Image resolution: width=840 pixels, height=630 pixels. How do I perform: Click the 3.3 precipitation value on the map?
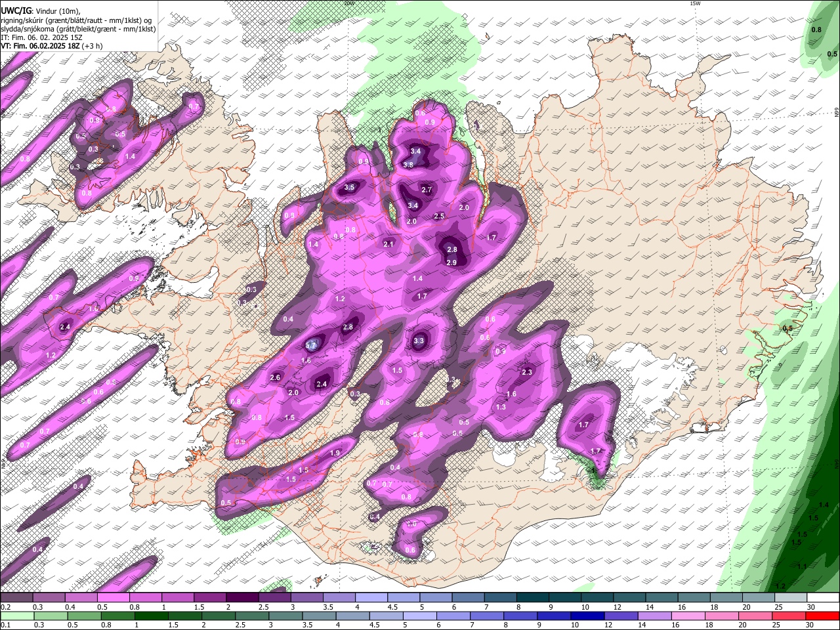[x=419, y=341]
